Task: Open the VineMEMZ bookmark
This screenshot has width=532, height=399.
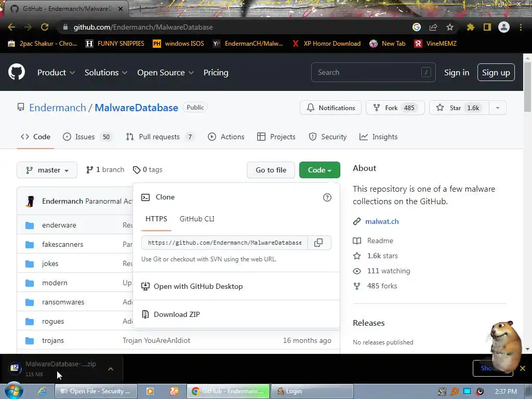Action: 435,44
